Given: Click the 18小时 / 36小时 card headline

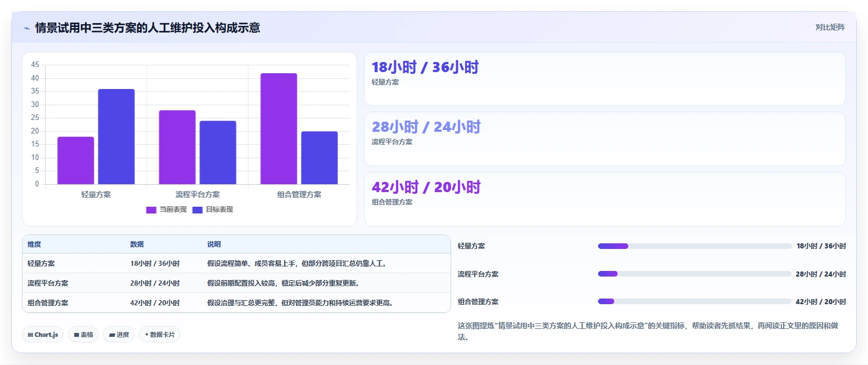Looking at the screenshot, I should tap(425, 67).
